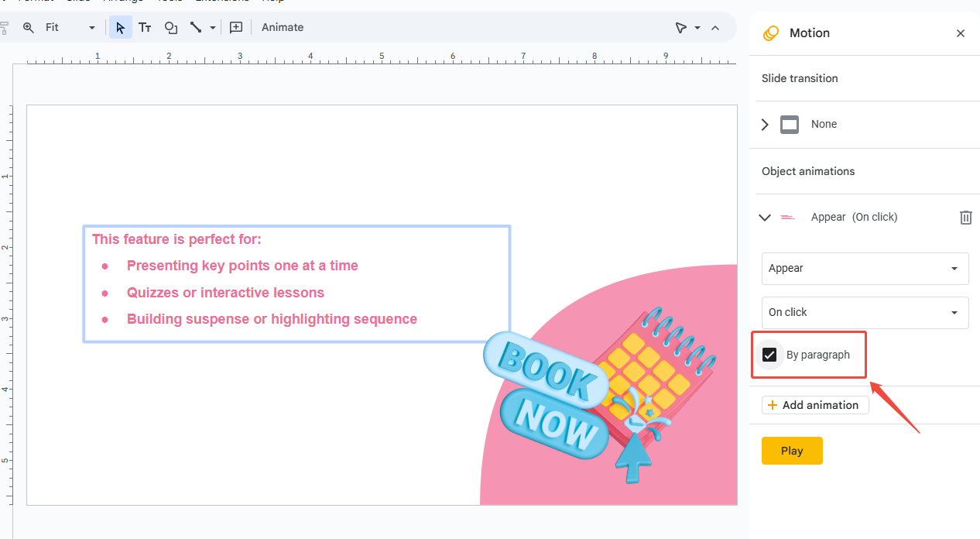Collapse the toolbar with the upward chevron
This screenshot has height=539, width=980.
[714, 27]
